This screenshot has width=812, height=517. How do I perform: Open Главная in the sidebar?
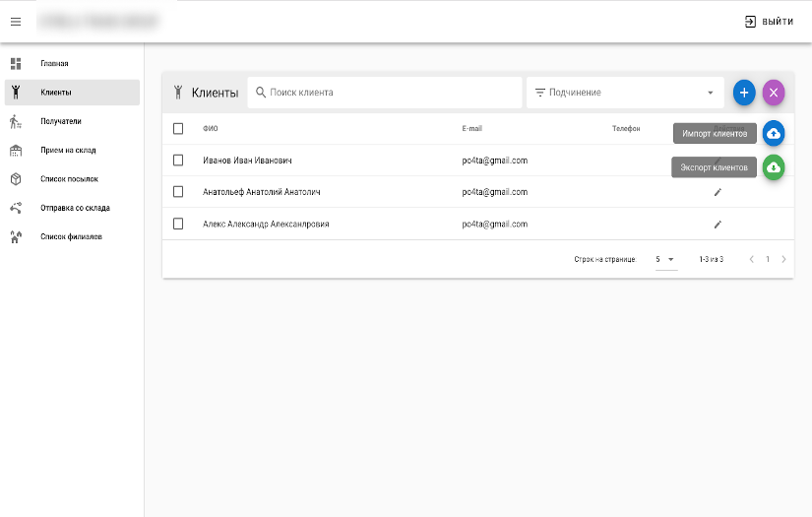(x=72, y=63)
